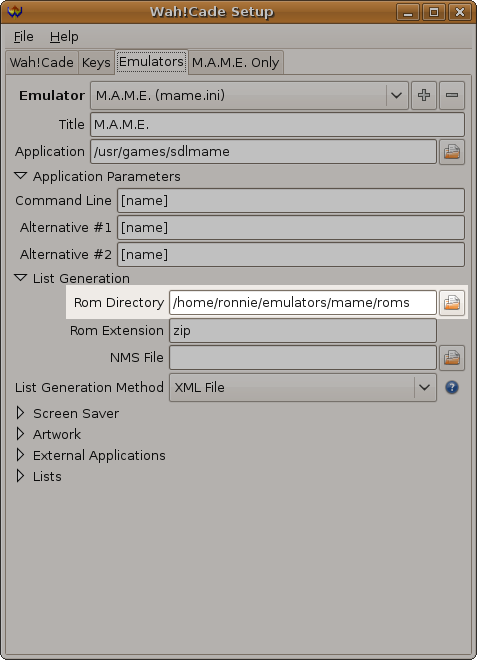
Task: Click the Command Line field
Action: (x=291, y=200)
